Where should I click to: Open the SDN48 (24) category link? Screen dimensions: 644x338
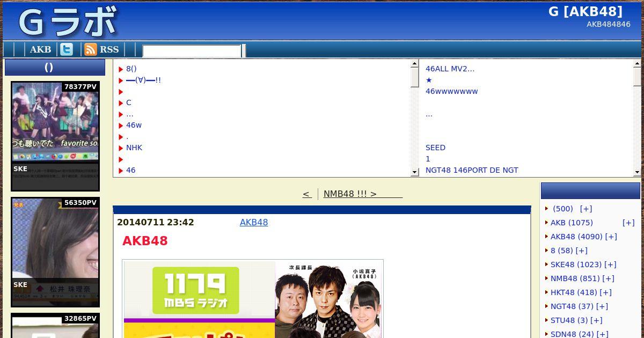(572, 334)
